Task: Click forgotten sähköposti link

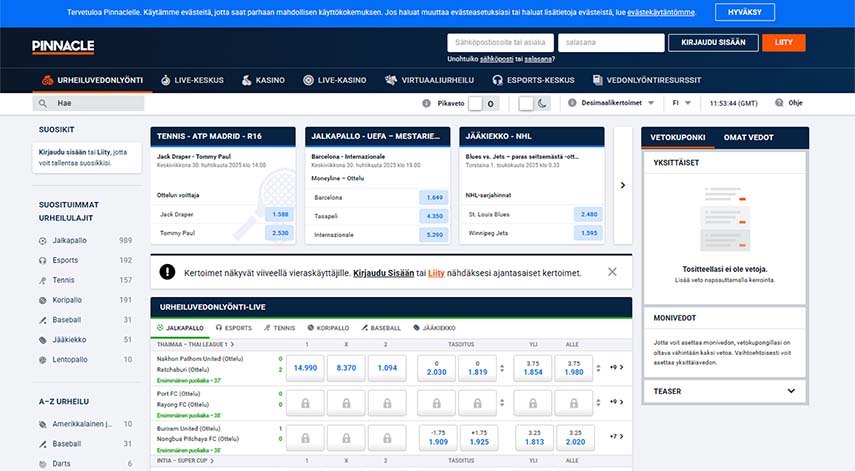Action: click(x=496, y=59)
